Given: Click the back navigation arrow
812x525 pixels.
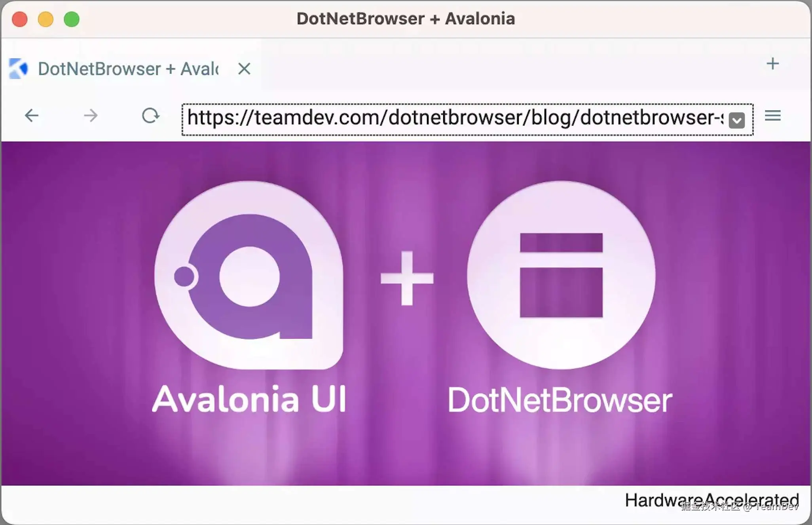Looking at the screenshot, I should coord(32,116).
